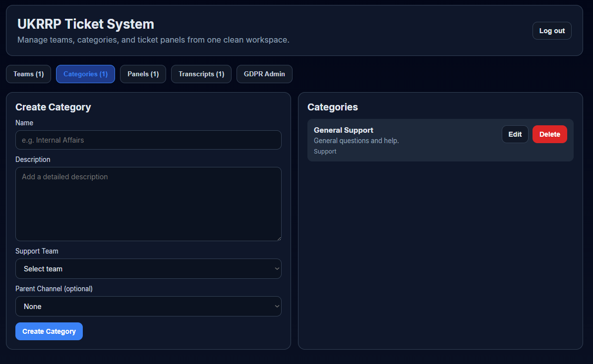Edit the General Support category
The height and width of the screenshot is (364, 593).
tap(515, 134)
